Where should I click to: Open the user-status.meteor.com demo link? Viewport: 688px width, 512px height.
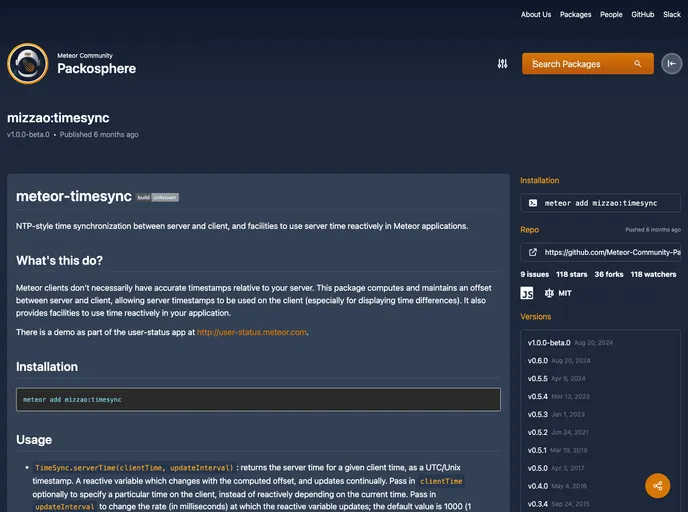pyautogui.click(x=251, y=332)
